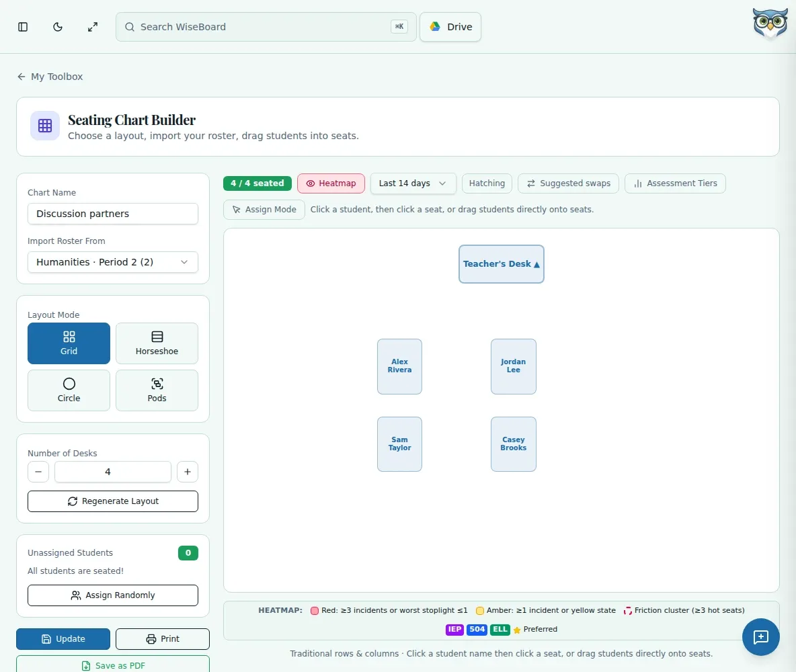796x672 pixels.
Task: Click the ELL legend tag
Action: click(x=500, y=630)
